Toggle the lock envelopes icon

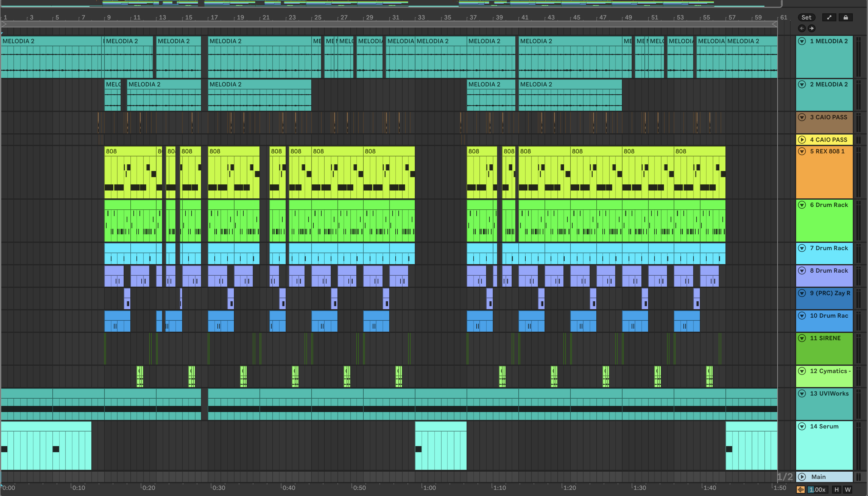coord(845,17)
